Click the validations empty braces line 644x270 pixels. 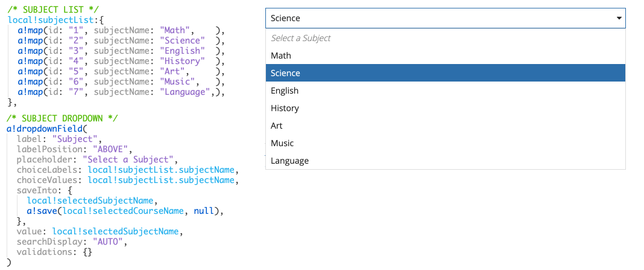tap(54, 252)
